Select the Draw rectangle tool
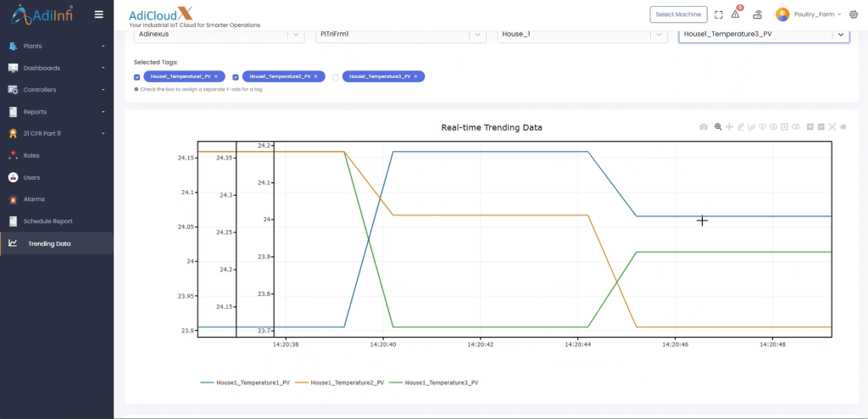 [x=784, y=127]
